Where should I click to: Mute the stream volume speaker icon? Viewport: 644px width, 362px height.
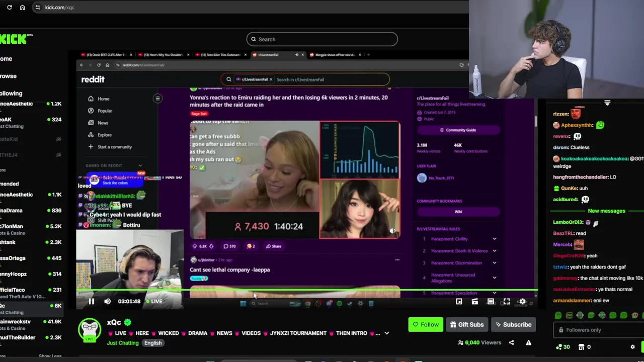pyautogui.click(x=107, y=302)
